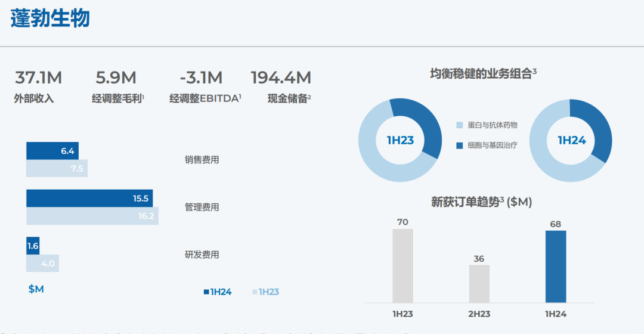
Task: Click the center of the 1H24 donut chart
Action: click(x=571, y=141)
